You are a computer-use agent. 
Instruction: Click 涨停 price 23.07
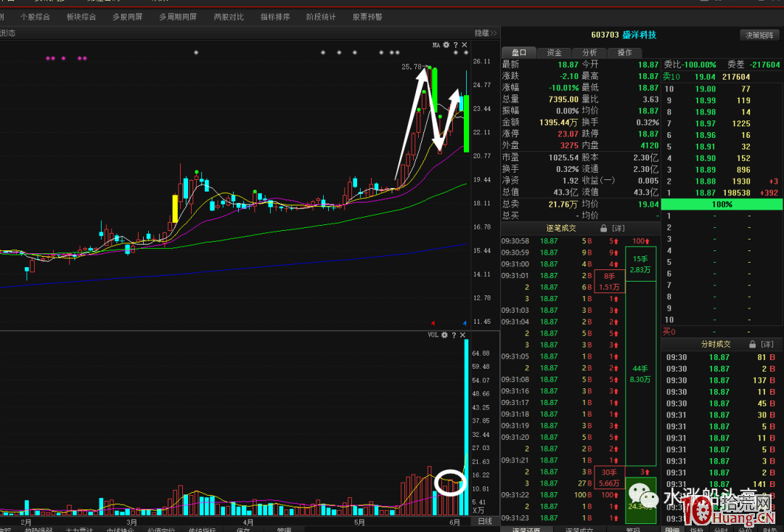(x=568, y=134)
